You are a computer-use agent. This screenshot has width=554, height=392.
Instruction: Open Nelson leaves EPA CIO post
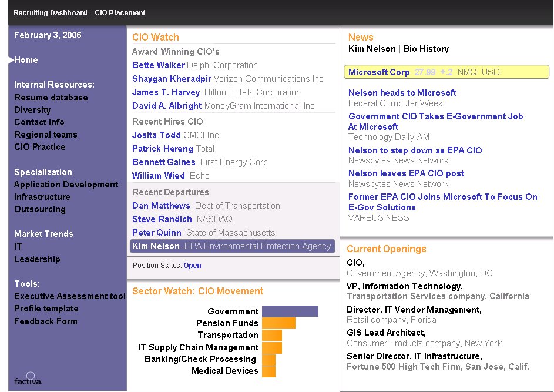[x=406, y=173]
